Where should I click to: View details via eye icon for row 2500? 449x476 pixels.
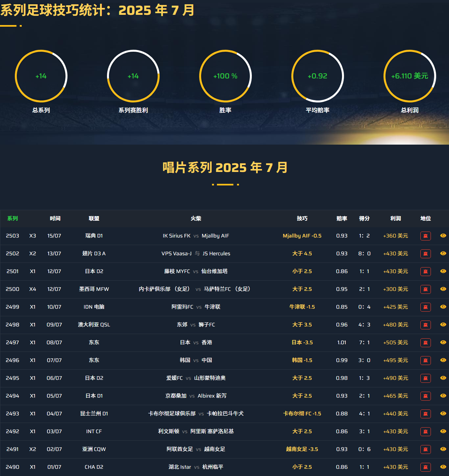(x=443, y=289)
